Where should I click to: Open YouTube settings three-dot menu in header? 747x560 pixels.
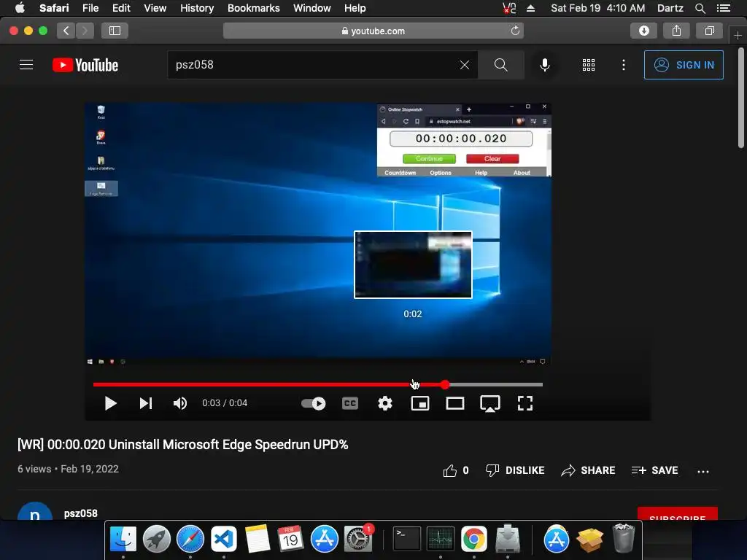624,65
